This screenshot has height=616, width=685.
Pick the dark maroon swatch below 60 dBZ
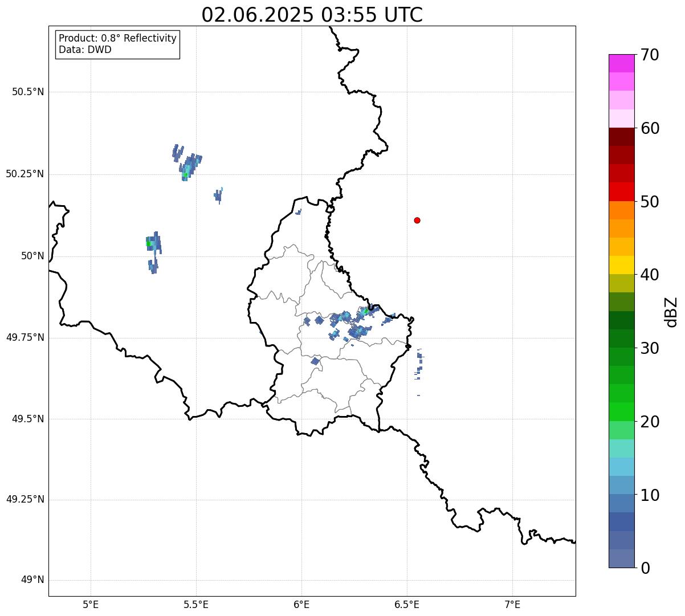coord(621,137)
